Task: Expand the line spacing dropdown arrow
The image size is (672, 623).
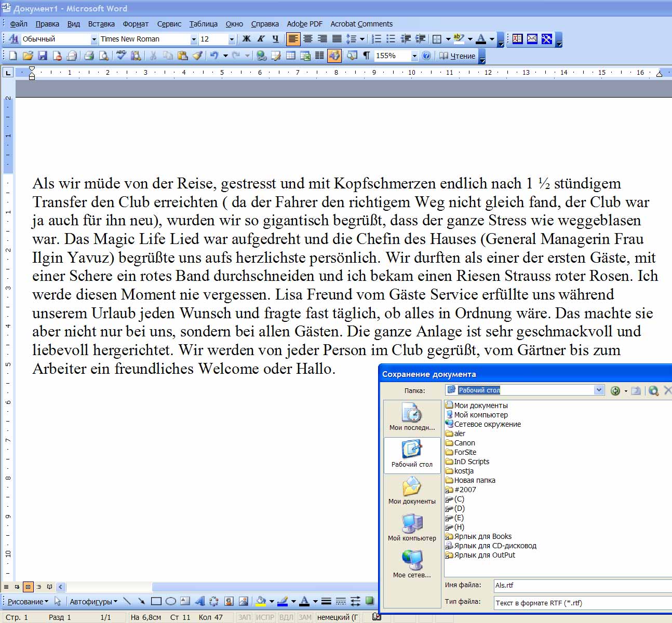Action: coord(362,39)
